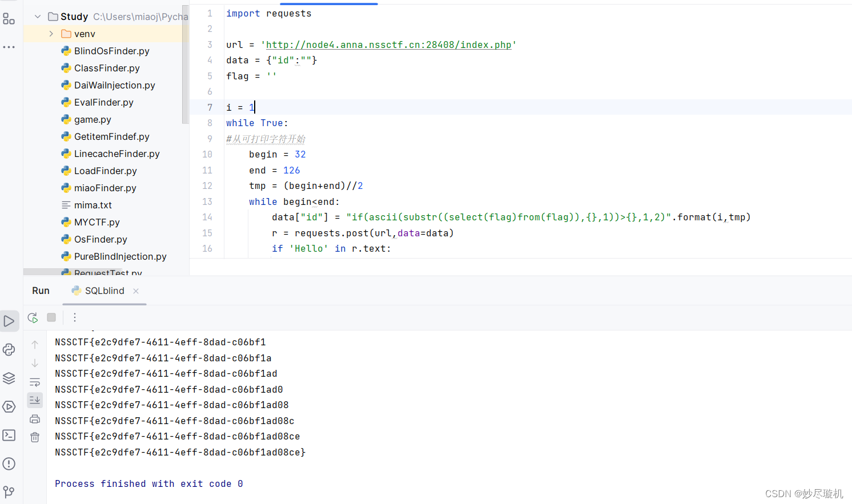Click 'while begin<end:' code line
Viewport: 852px width, 504px height.
pyautogui.click(x=294, y=201)
